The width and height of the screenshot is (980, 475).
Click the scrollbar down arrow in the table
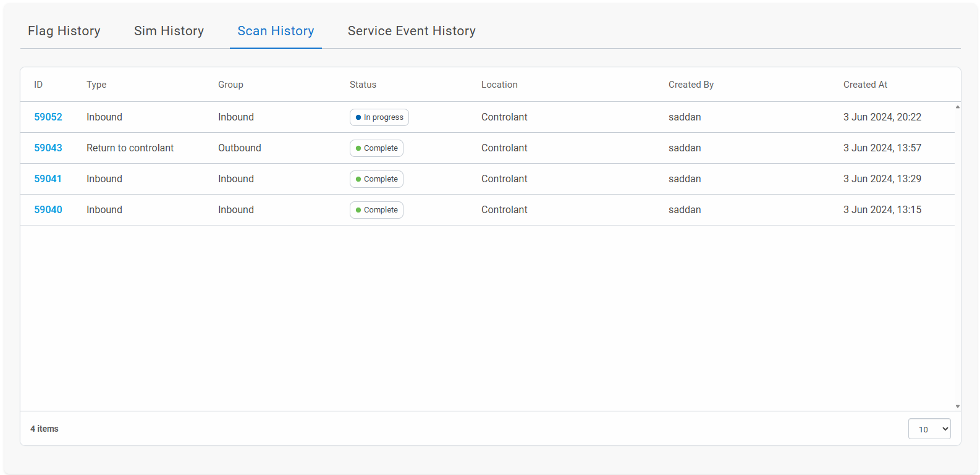click(x=958, y=406)
